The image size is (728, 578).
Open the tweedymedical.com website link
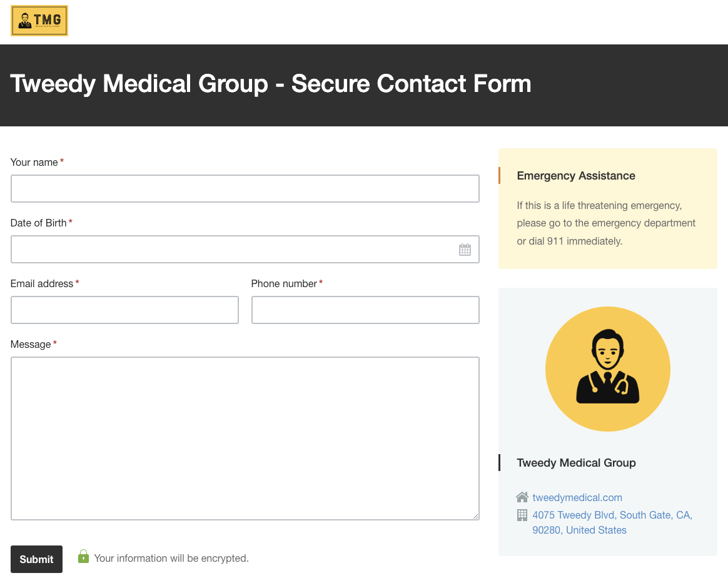(577, 497)
